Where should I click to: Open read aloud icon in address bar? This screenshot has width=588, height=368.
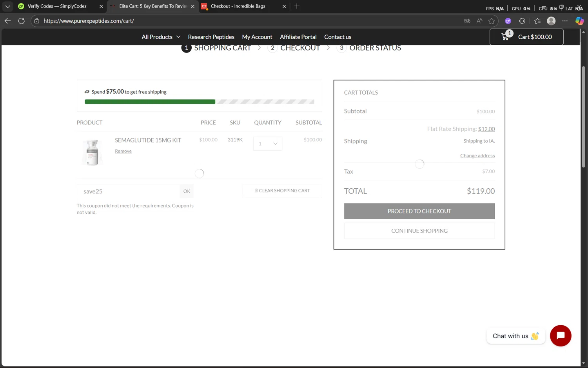tap(479, 21)
